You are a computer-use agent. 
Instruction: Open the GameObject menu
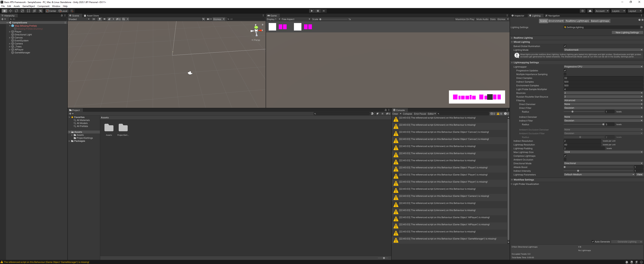[x=28, y=6]
